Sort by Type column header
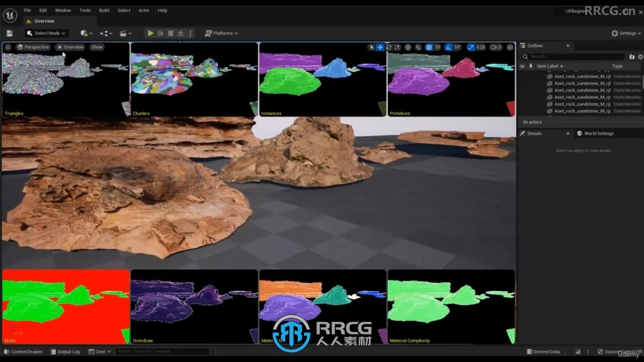The width and height of the screenshot is (644, 362). click(x=617, y=66)
